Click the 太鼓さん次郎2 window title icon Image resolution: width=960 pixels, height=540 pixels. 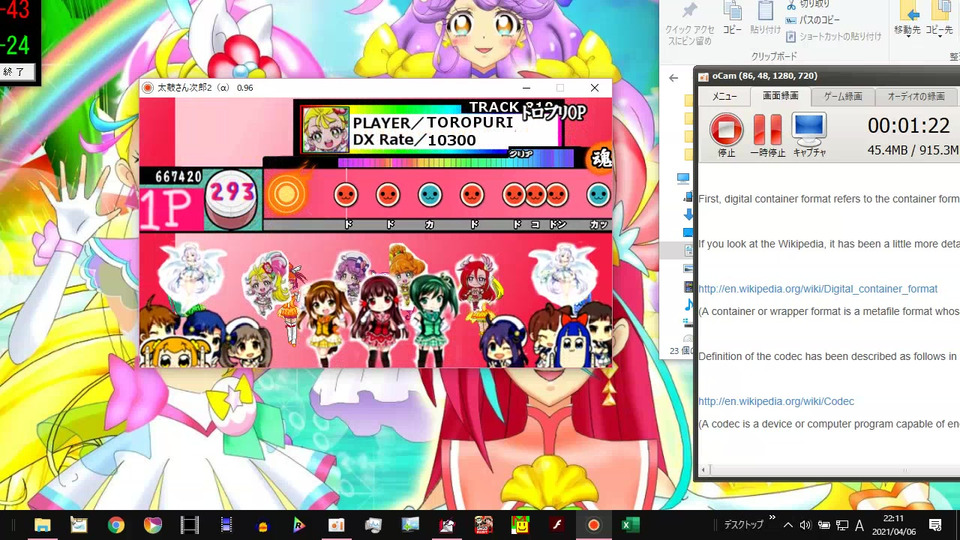coord(148,88)
